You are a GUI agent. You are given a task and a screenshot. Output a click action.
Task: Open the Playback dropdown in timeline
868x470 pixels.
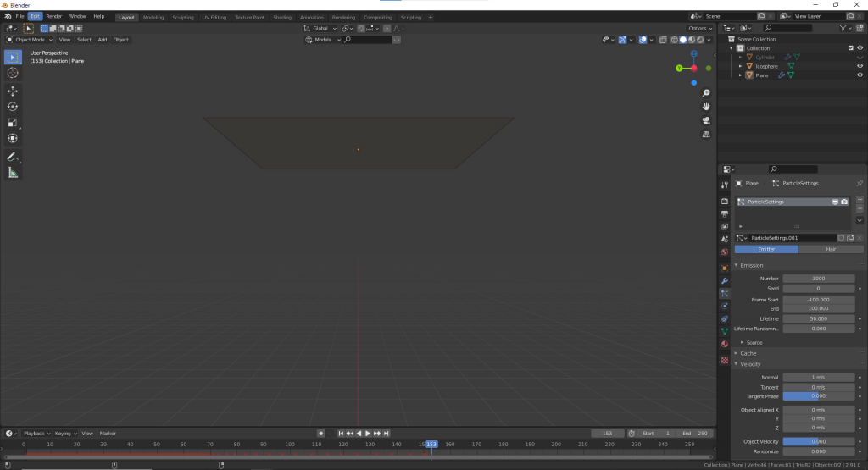tap(36, 434)
